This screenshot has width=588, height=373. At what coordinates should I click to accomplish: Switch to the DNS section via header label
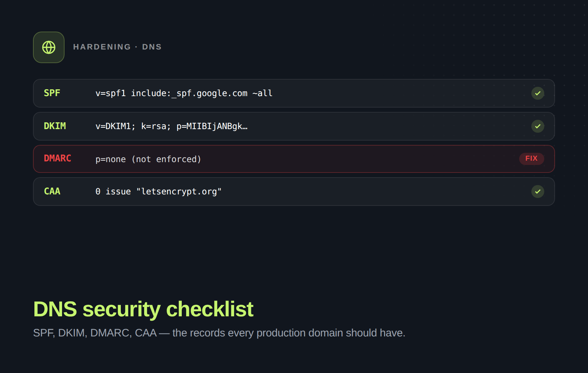click(152, 47)
